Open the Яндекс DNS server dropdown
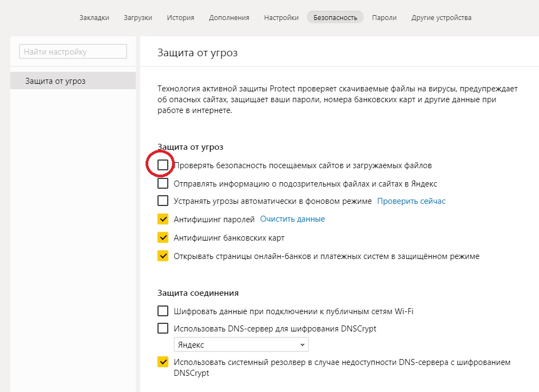 pos(241,345)
